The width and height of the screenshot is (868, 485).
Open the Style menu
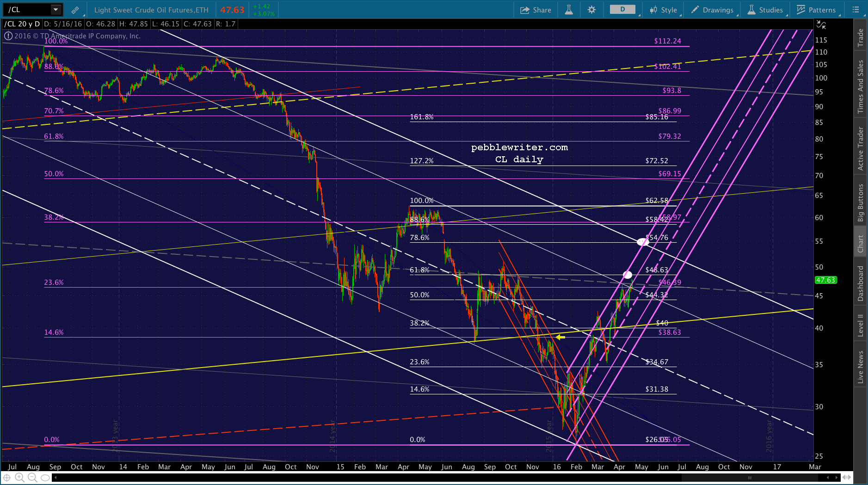pyautogui.click(x=663, y=10)
